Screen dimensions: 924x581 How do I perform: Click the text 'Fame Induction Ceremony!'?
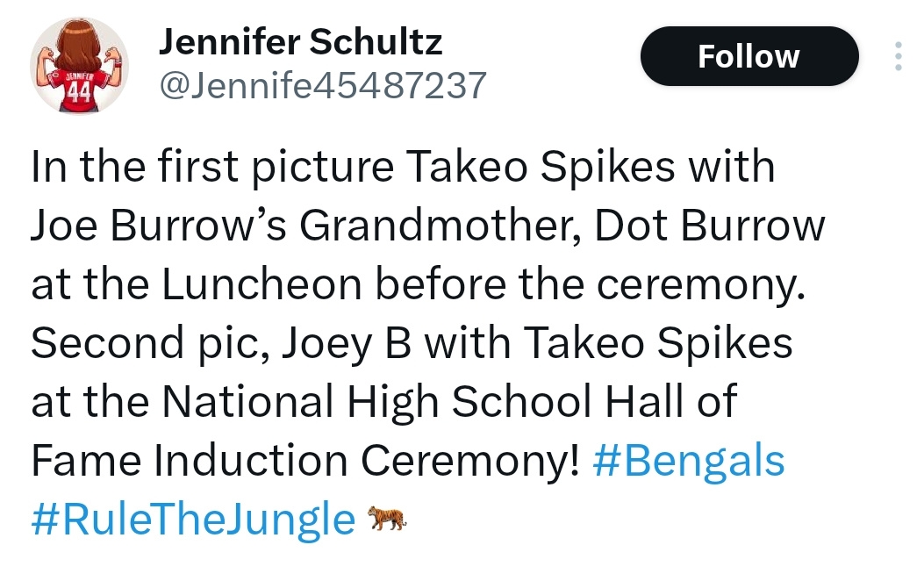coord(305,462)
